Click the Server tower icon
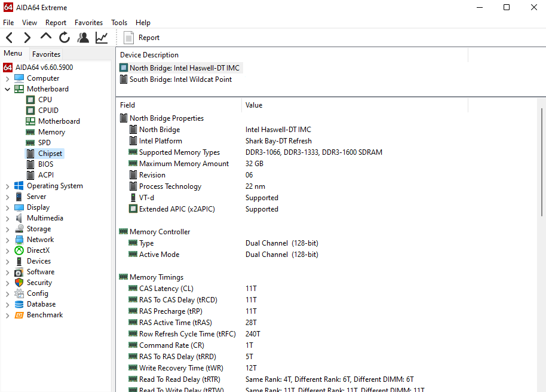 19,197
